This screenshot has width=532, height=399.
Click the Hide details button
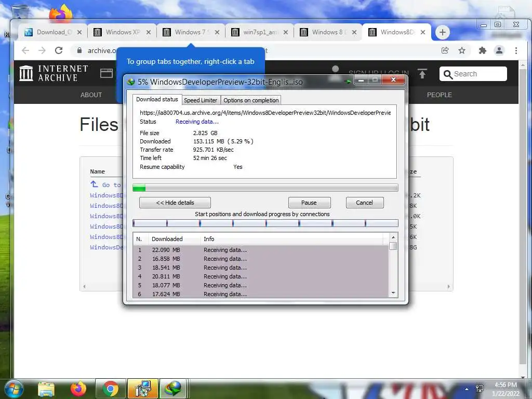(175, 203)
